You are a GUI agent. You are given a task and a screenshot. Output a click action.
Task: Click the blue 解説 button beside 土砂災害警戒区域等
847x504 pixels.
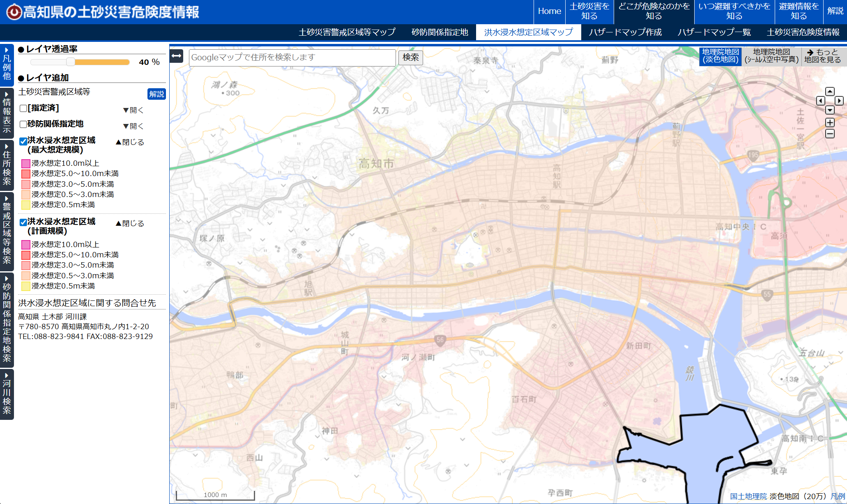[156, 94]
